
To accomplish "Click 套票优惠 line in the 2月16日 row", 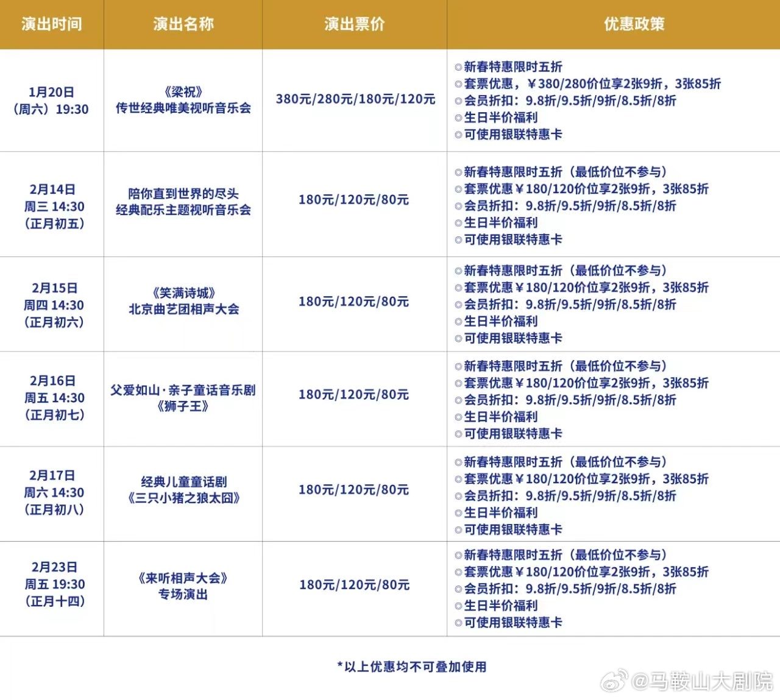I will point(581,383).
